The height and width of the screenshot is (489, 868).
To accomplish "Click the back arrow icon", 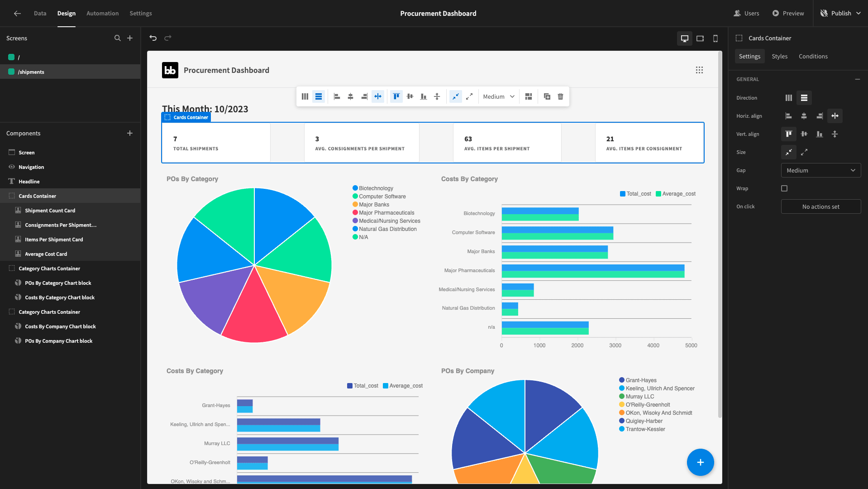I will click(17, 13).
